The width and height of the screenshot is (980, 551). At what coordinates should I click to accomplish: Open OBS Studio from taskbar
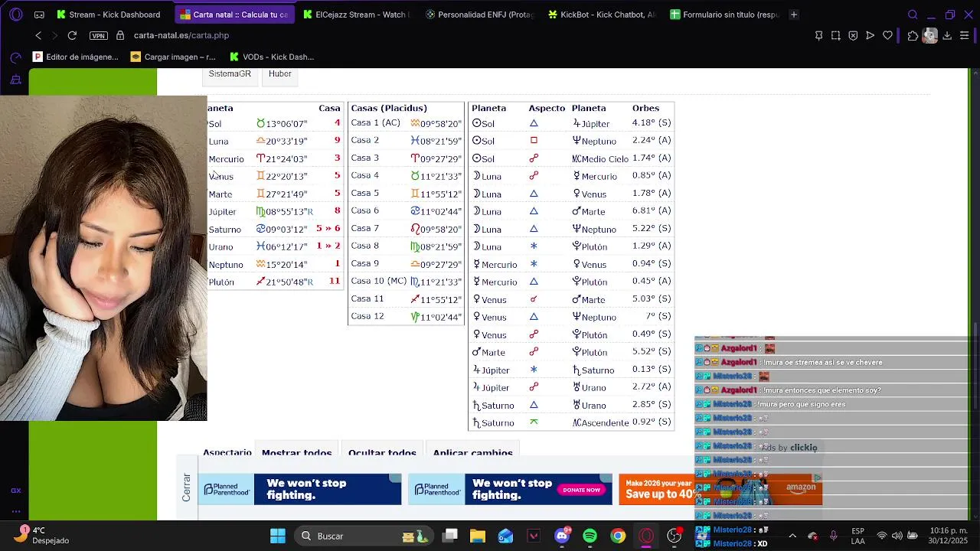(x=675, y=536)
